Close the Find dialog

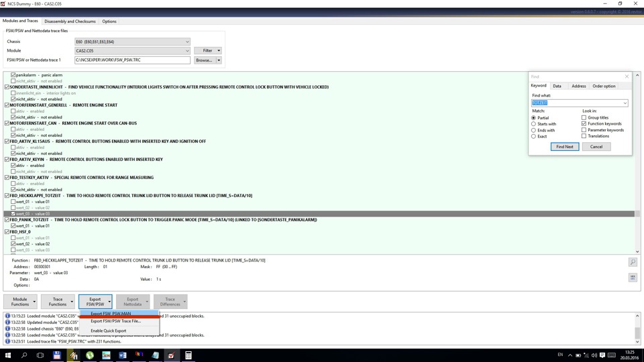click(x=627, y=76)
